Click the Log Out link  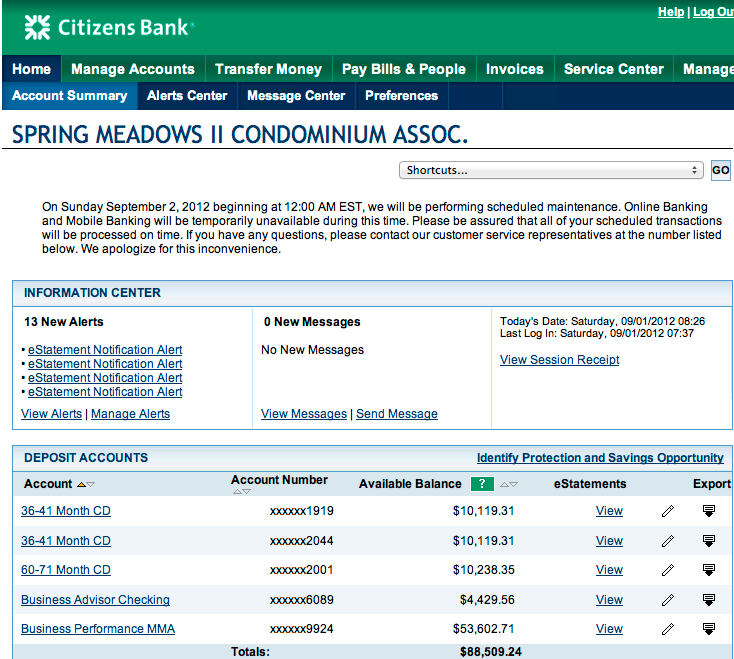713,12
